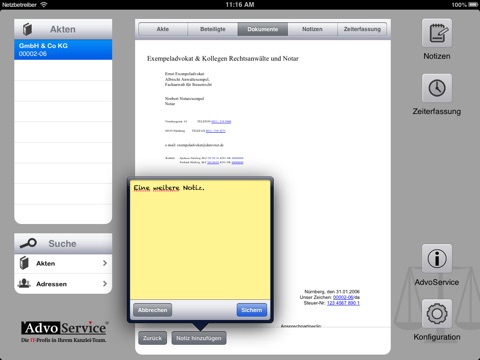The image size is (480, 360).
Task: Open the Zeiterfassung tab
Action: coord(362,29)
